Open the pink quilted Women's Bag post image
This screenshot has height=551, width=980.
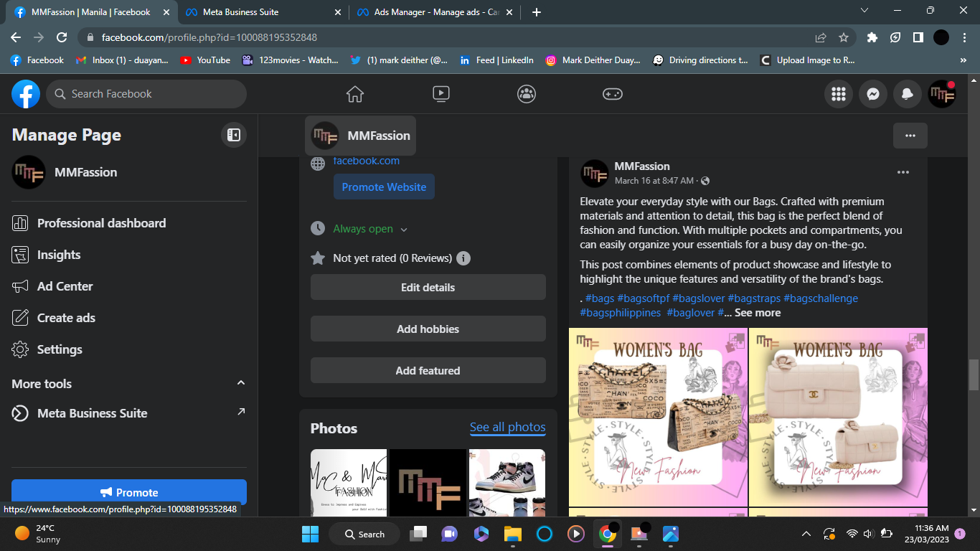tap(839, 418)
